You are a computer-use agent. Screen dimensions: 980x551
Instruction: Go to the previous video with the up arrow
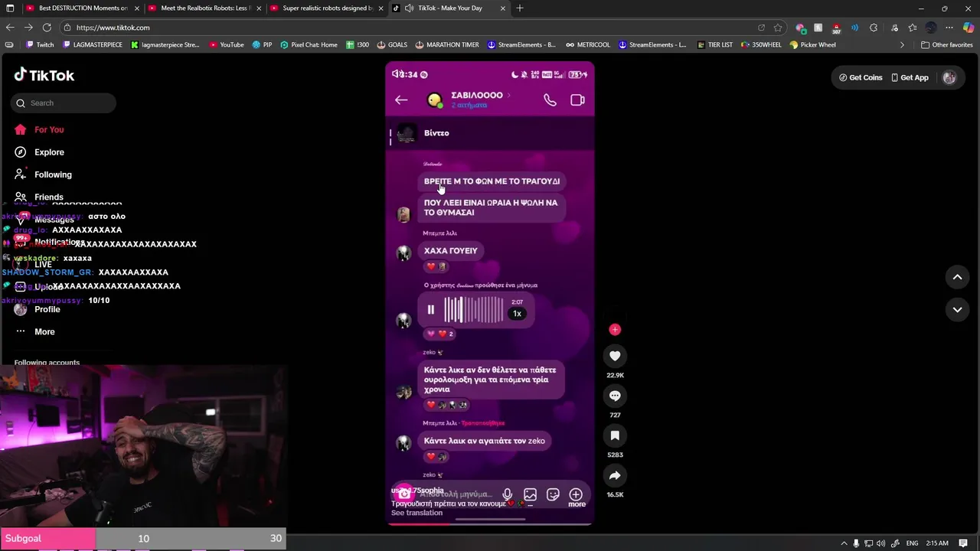coord(957,277)
